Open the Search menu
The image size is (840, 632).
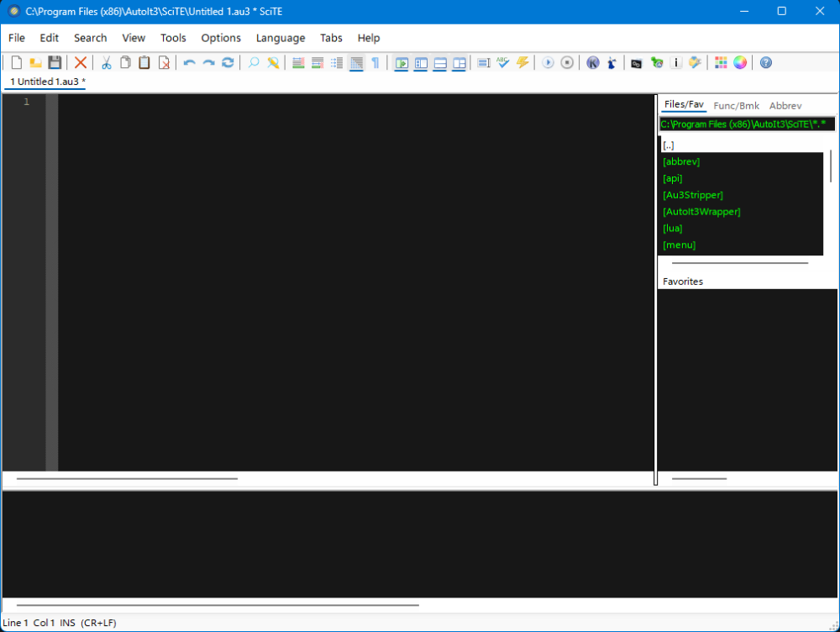[91, 38]
